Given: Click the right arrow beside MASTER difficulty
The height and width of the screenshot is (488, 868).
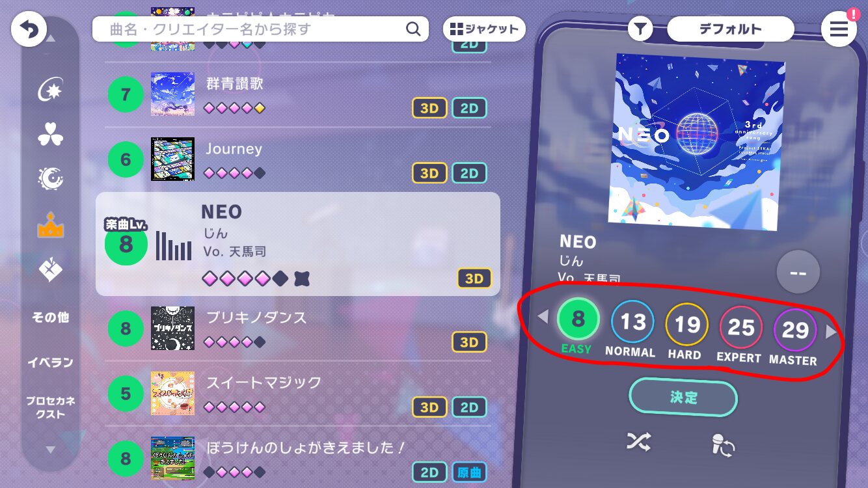Looking at the screenshot, I should pos(830,332).
